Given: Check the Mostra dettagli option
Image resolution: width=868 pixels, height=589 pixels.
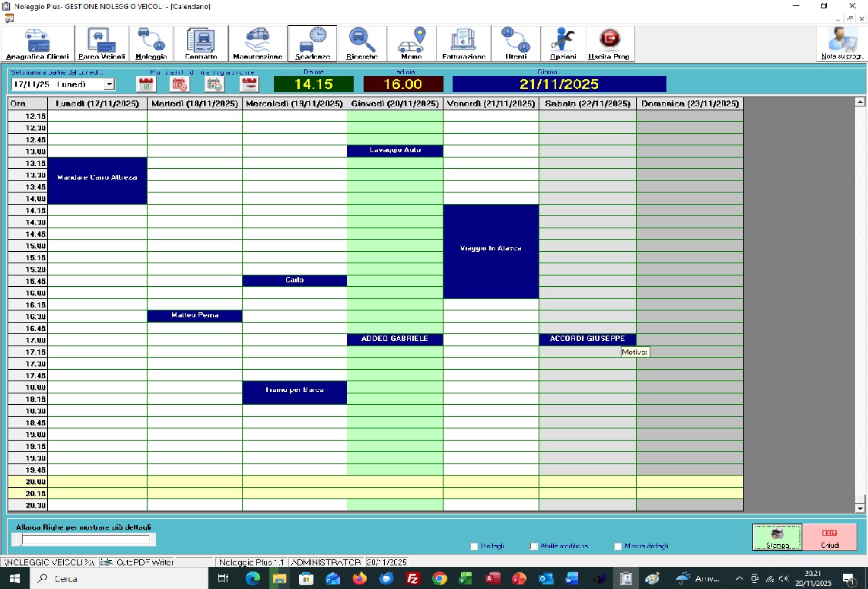Looking at the screenshot, I should 618,546.
